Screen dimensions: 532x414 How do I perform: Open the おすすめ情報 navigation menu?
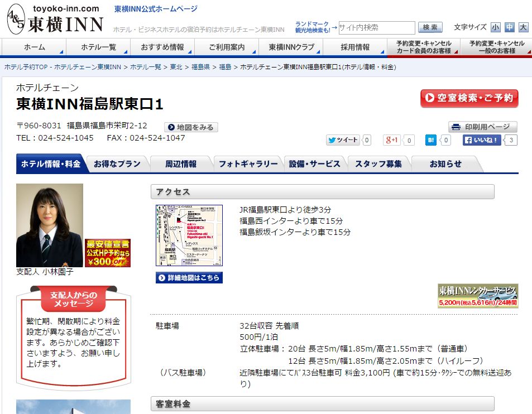162,47
